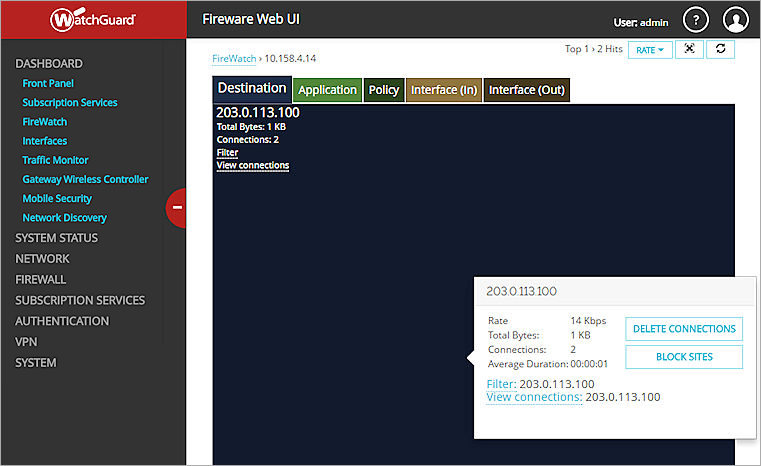
Task: Collapse the sidebar with red minus button
Action: (177, 208)
